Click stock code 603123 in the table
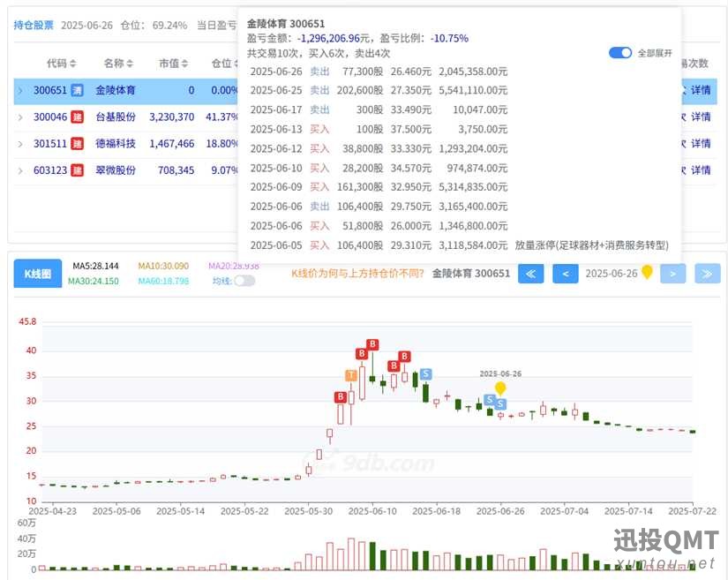The height and width of the screenshot is (580, 728). coord(50,170)
